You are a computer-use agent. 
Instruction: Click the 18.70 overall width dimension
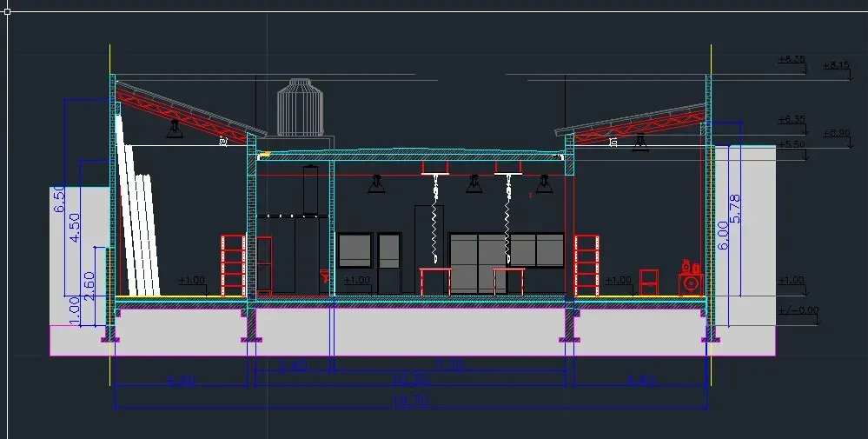[x=410, y=401]
